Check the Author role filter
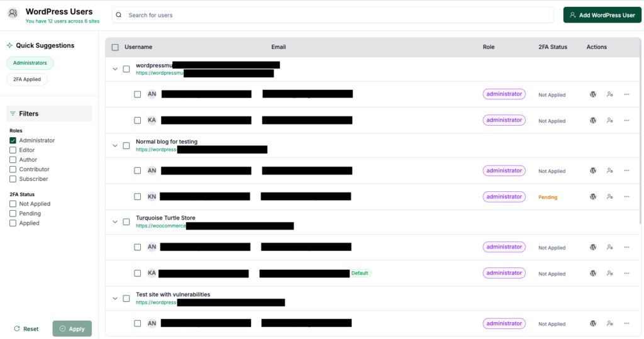The height and width of the screenshot is (339, 644). (13, 159)
